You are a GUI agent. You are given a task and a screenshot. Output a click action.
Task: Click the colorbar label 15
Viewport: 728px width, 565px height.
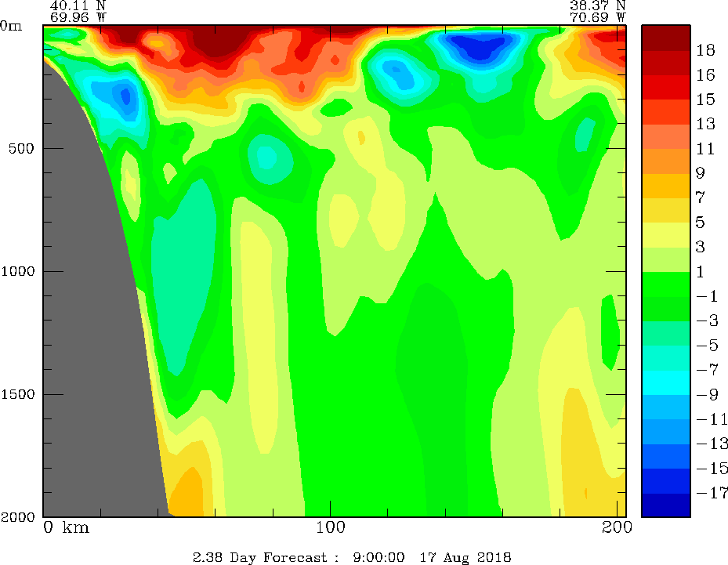click(705, 100)
